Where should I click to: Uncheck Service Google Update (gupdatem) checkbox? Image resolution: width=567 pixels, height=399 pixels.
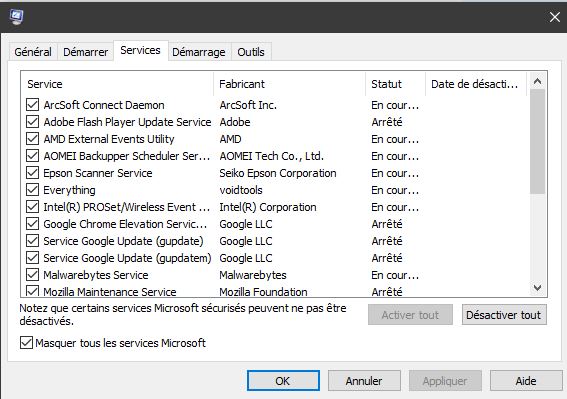point(33,258)
